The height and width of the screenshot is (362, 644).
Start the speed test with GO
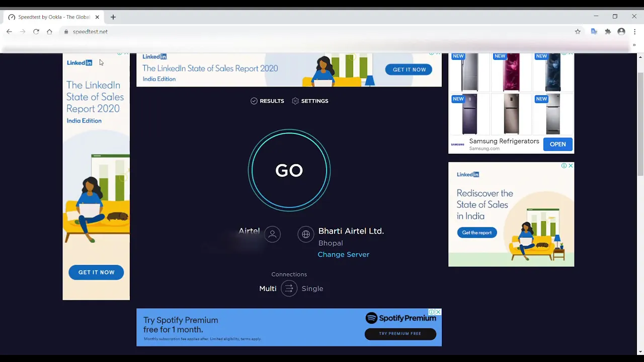289,170
